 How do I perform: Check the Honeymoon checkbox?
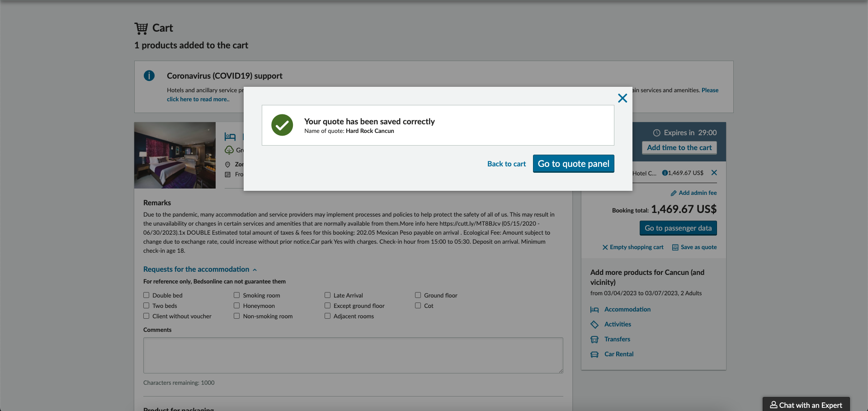236,306
